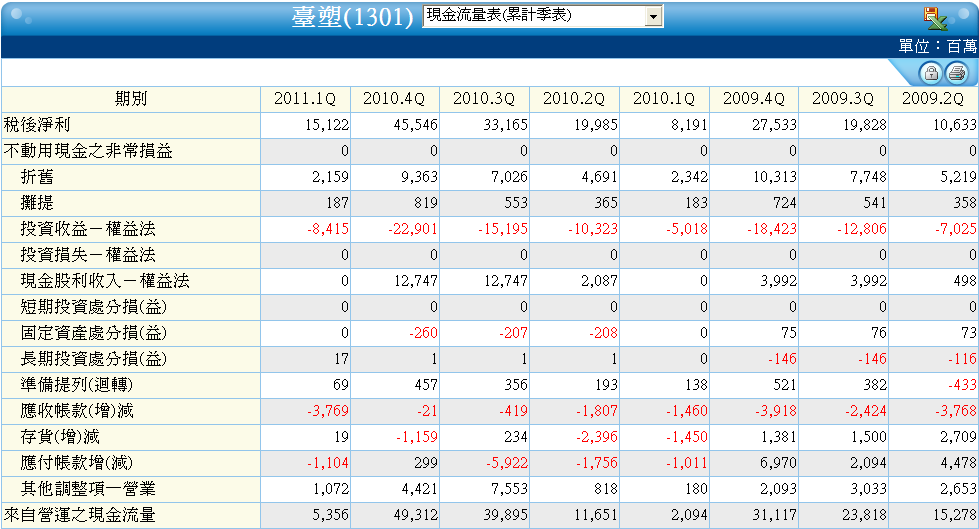Click the 固定資產處分損(益) row label

(x=94, y=334)
